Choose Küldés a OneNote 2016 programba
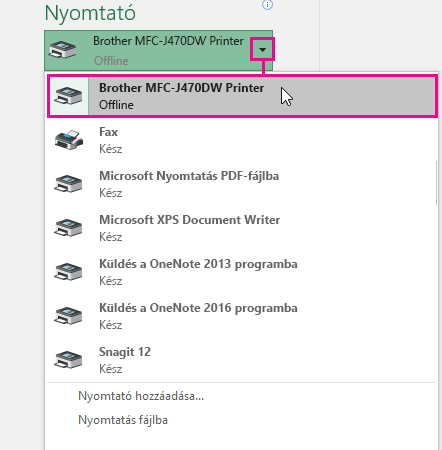The image size is (442, 450). (x=241, y=316)
